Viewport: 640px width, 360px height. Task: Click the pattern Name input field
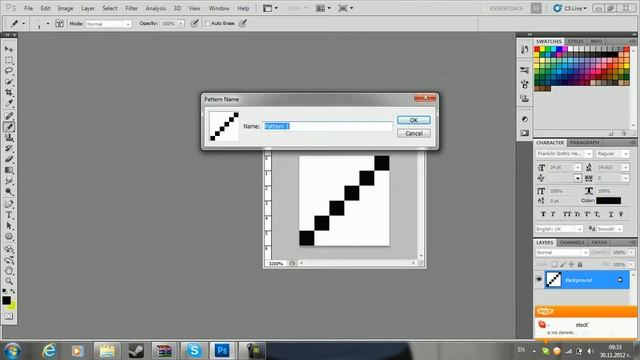coord(327,126)
